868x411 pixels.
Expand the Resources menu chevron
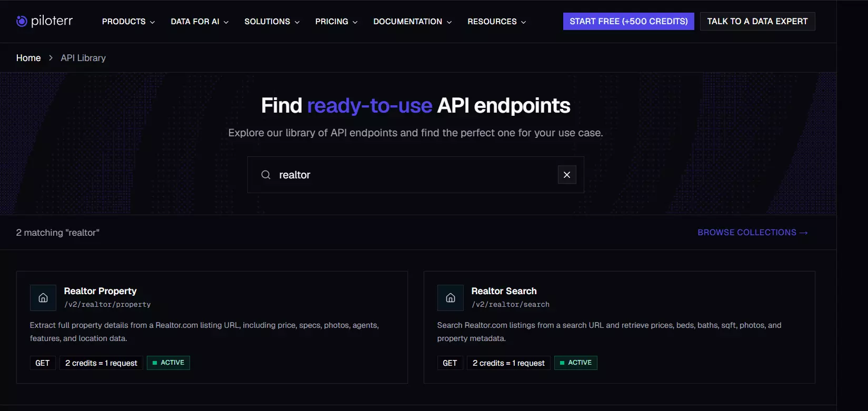[523, 22]
